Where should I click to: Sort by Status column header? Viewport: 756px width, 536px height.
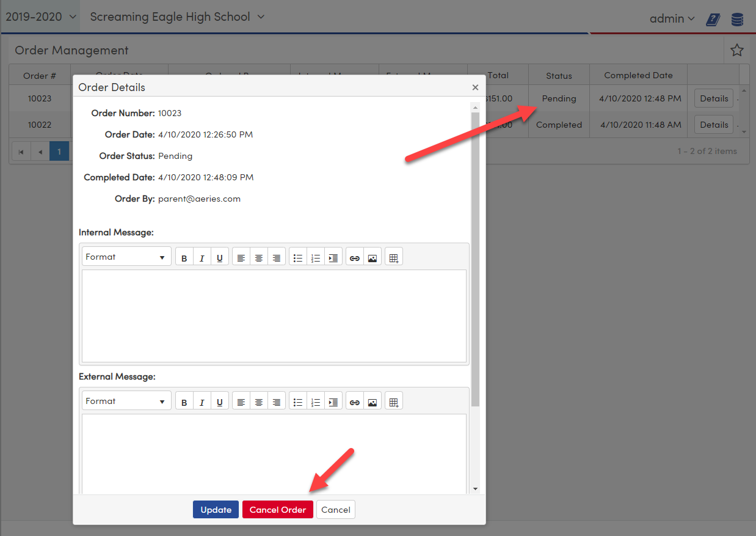click(x=559, y=76)
